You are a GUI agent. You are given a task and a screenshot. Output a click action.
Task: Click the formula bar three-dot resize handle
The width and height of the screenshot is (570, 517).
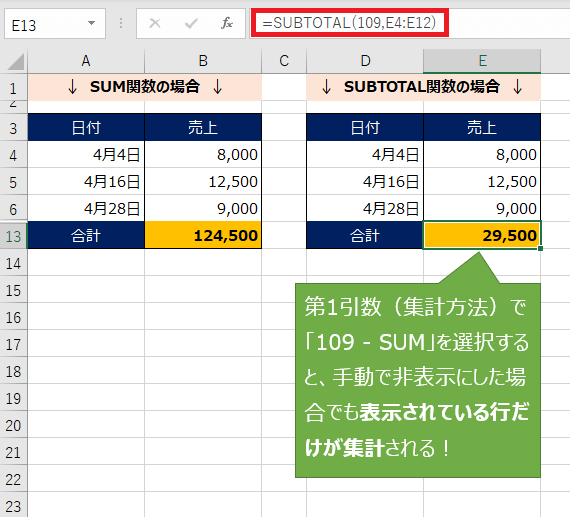(x=121, y=23)
